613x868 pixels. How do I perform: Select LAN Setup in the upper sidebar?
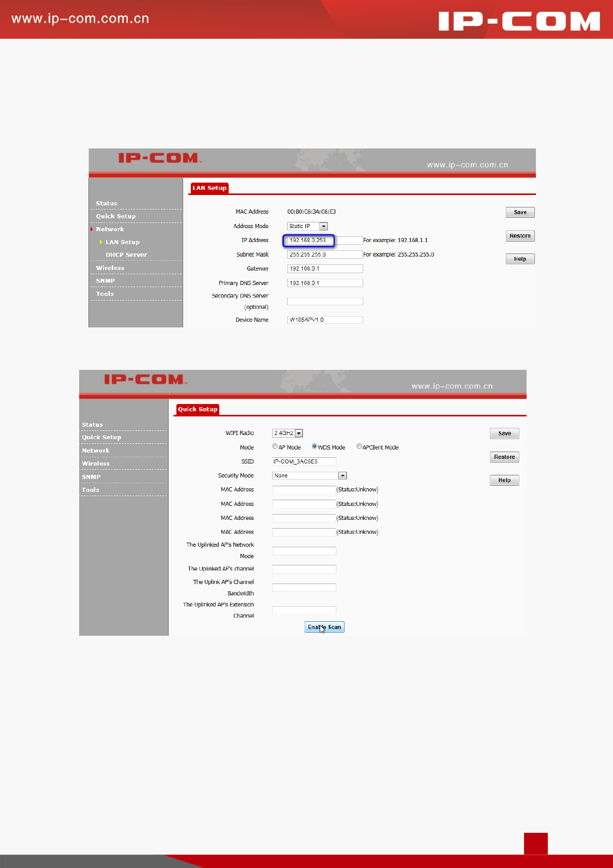pos(123,242)
